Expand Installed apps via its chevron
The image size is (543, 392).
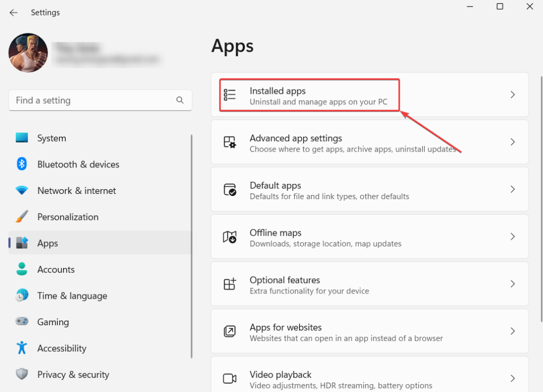click(x=513, y=95)
